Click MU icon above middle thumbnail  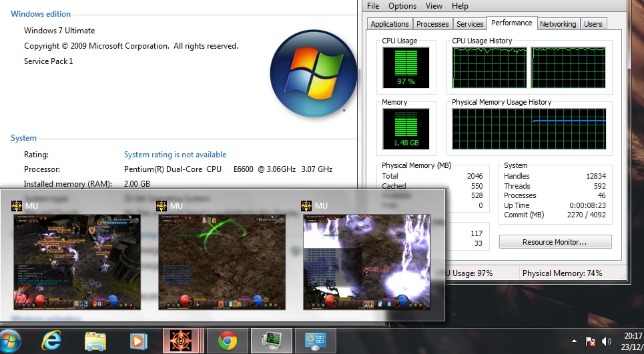pos(162,205)
